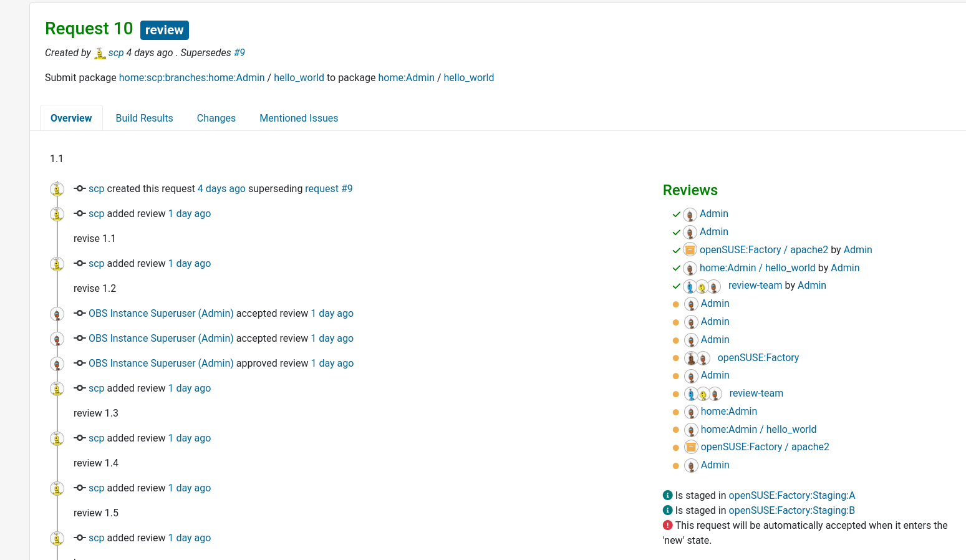The width and height of the screenshot is (966, 560).
Task: Follow the openSUSE:Factory:Staging:B link
Action: click(x=791, y=510)
